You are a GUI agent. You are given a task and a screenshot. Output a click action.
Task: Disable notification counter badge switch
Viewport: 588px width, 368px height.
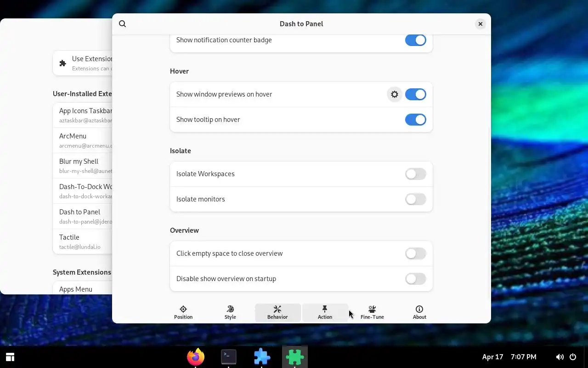tap(416, 40)
